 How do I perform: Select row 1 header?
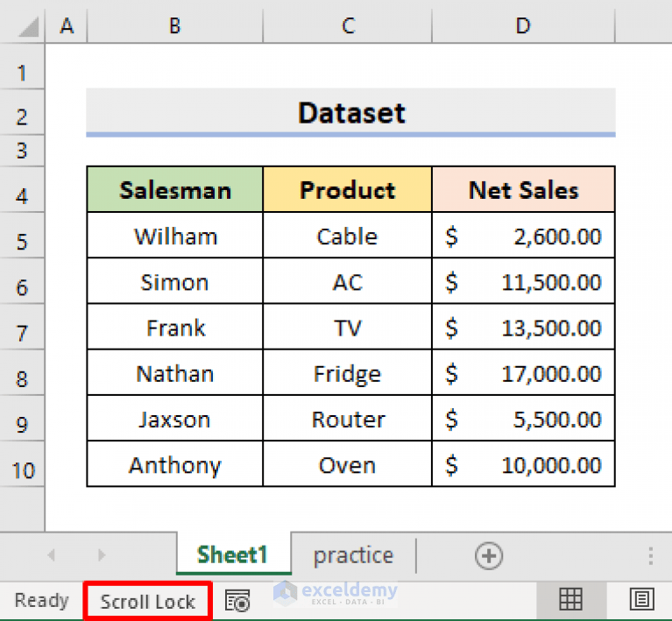point(22,67)
